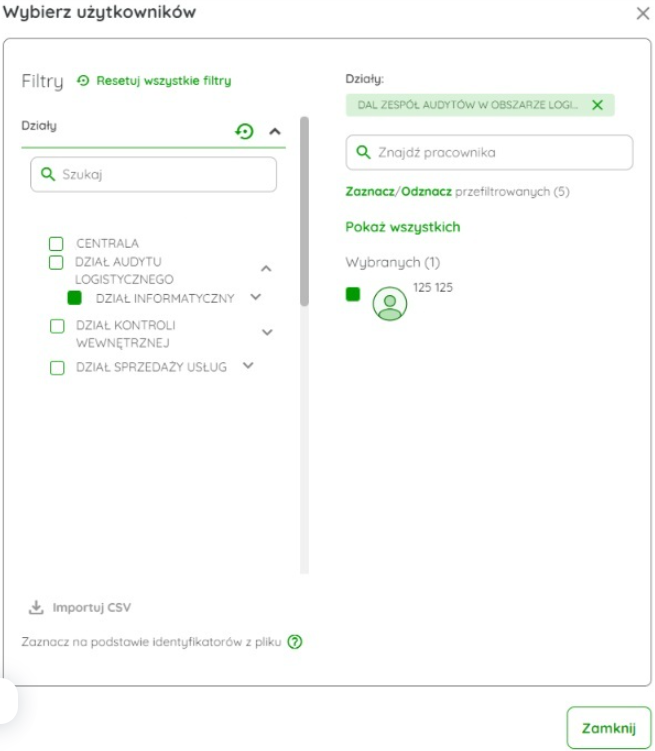Expand the DZIAŁ INFORMATYCZNY branch
This screenshot has height=751, width=655.
pyautogui.click(x=256, y=297)
